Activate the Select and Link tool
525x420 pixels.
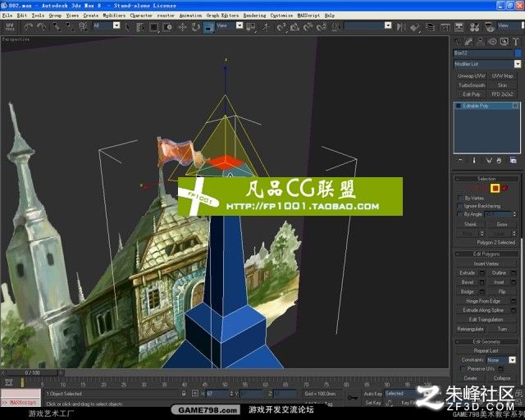[x=57, y=27]
